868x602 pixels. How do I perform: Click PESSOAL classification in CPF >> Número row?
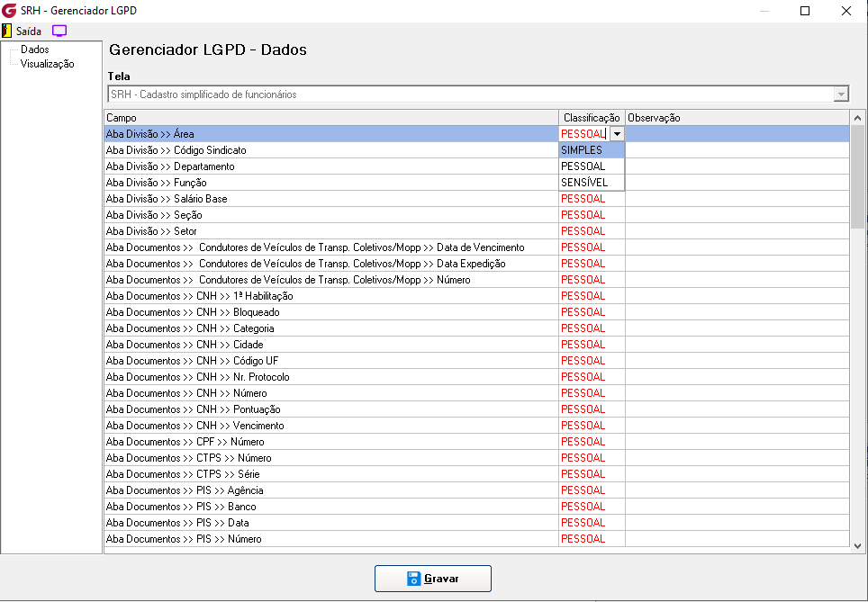(592, 442)
